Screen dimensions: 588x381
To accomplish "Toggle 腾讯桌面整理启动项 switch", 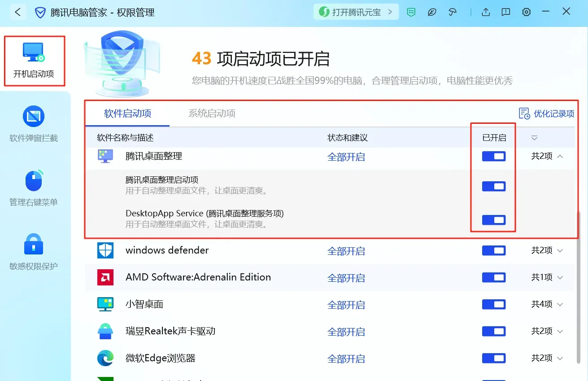I will pos(494,186).
